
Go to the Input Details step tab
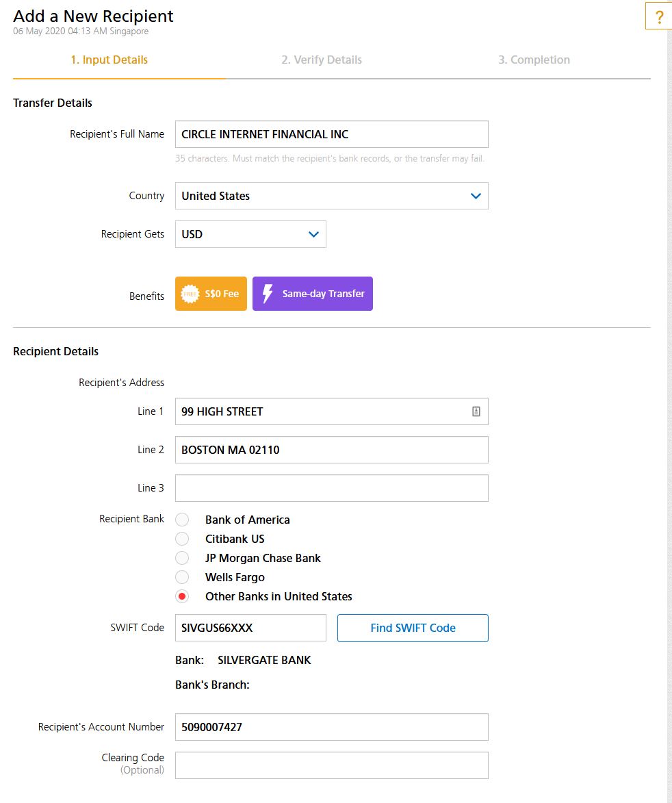click(x=109, y=60)
